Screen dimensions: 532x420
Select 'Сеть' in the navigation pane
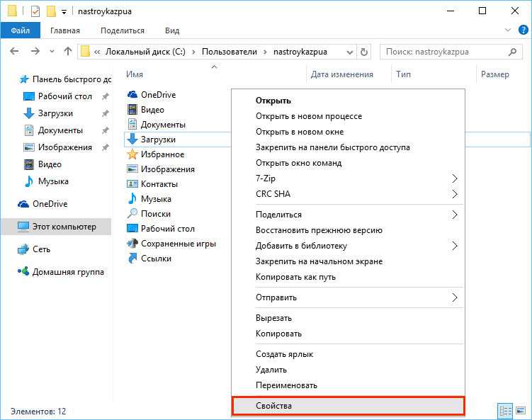41,249
